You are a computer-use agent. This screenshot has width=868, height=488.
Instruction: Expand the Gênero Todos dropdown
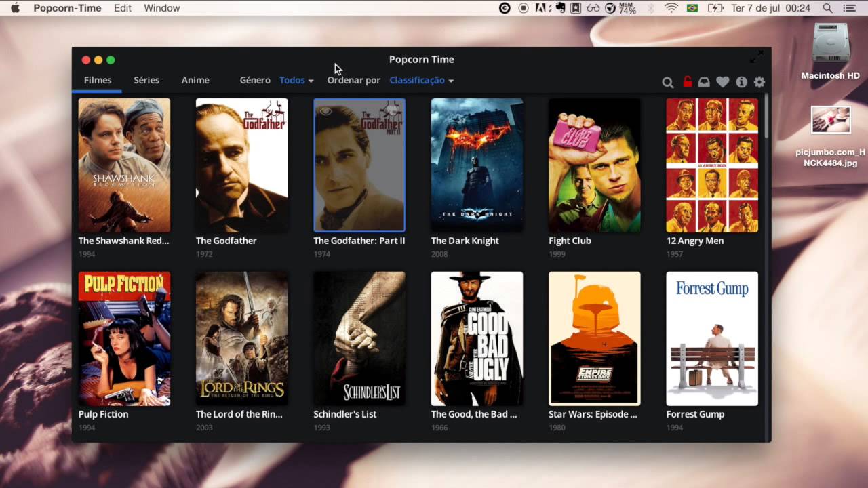tap(296, 80)
